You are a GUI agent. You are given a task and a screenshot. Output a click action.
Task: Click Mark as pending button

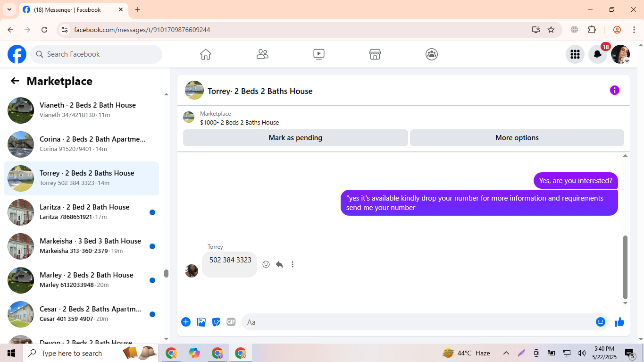pyautogui.click(x=295, y=138)
